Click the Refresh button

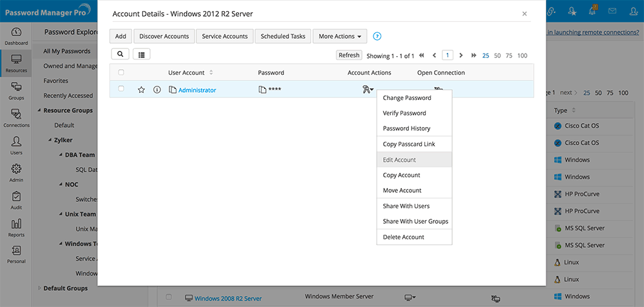coord(349,55)
